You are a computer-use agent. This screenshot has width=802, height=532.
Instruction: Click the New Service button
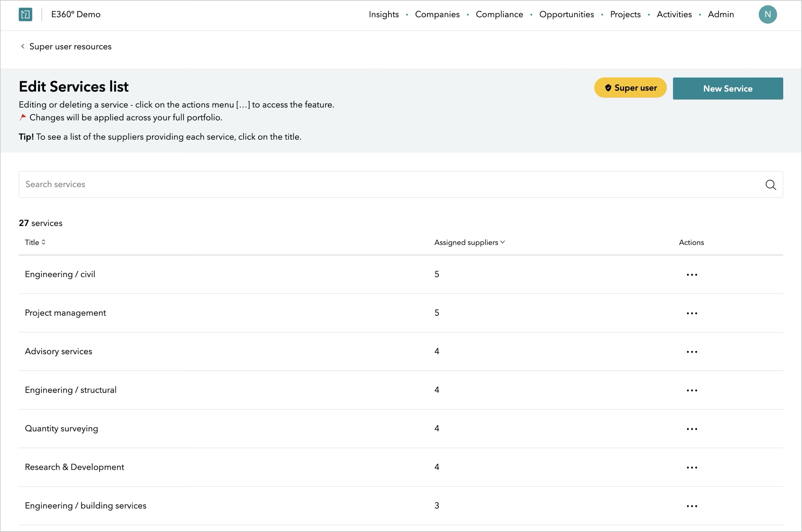[x=727, y=89]
